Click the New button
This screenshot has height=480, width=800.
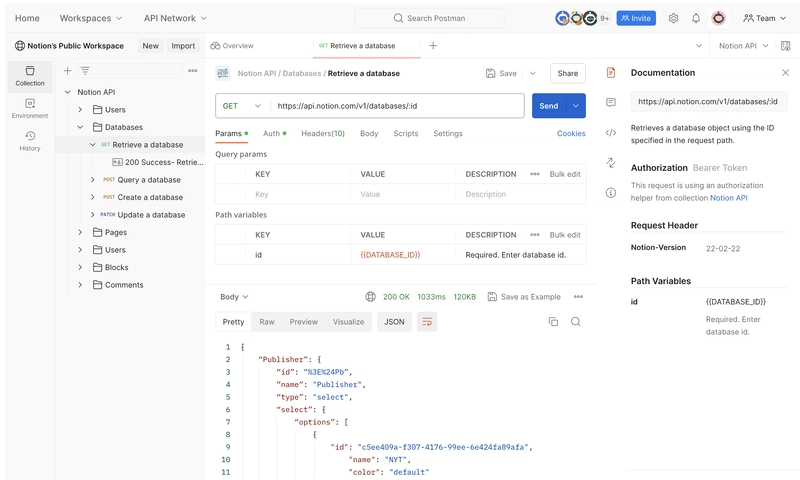(151, 46)
